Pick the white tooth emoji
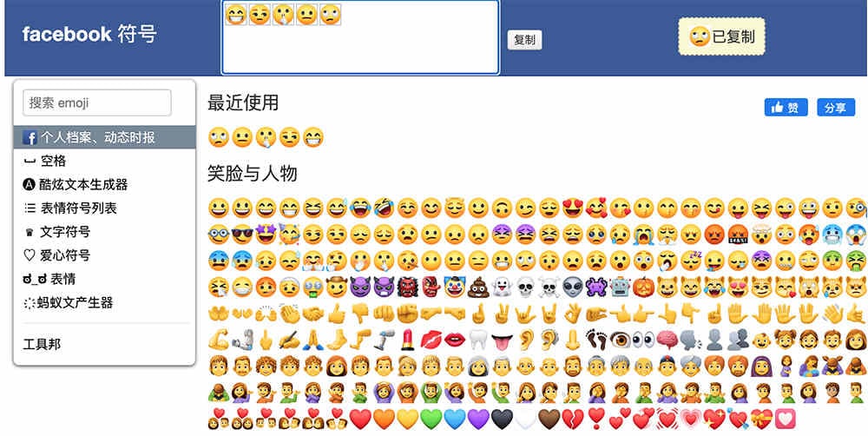 coord(478,339)
